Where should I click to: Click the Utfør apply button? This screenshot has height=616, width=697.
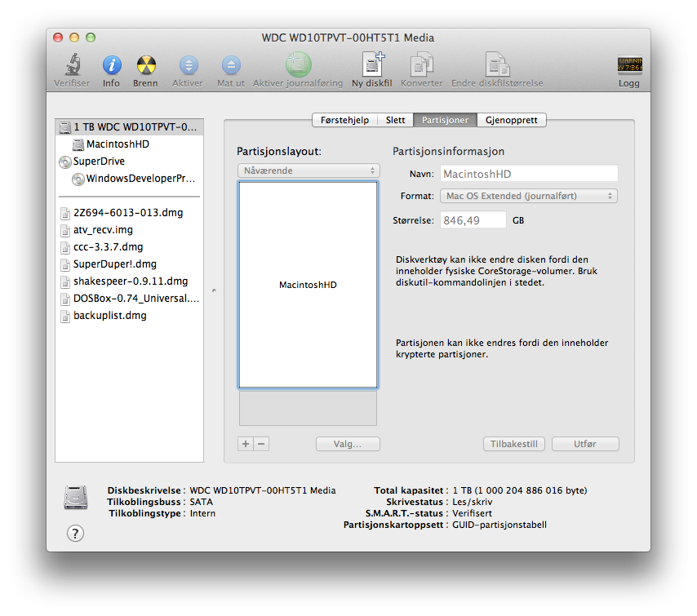tap(585, 444)
